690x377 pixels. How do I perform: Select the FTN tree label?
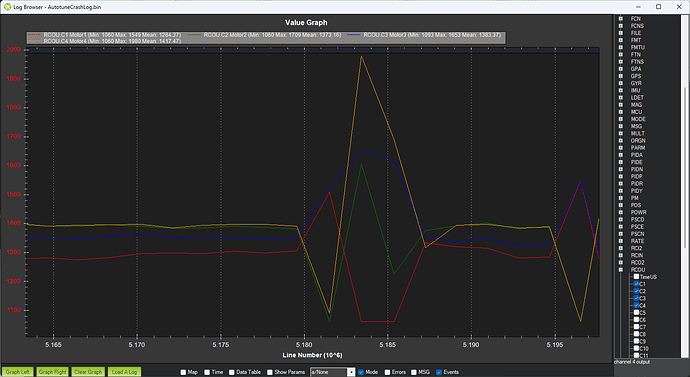tap(635, 55)
